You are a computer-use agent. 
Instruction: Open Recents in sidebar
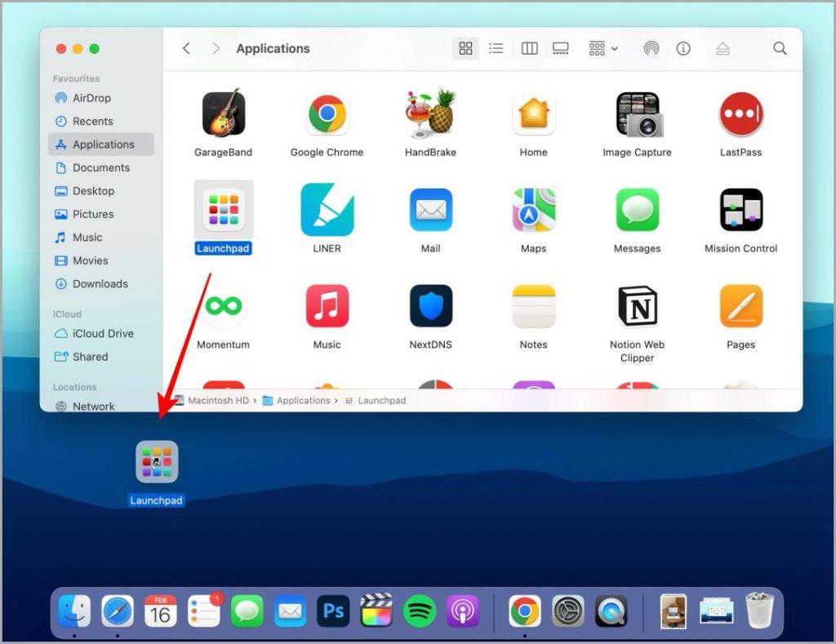click(x=101, y=121)
